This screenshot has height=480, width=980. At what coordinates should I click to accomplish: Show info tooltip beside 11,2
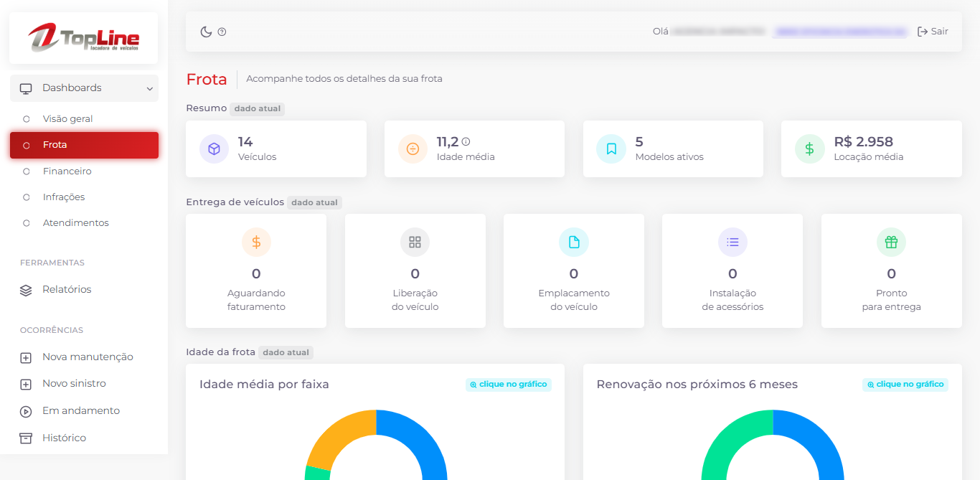click(466, 141)
